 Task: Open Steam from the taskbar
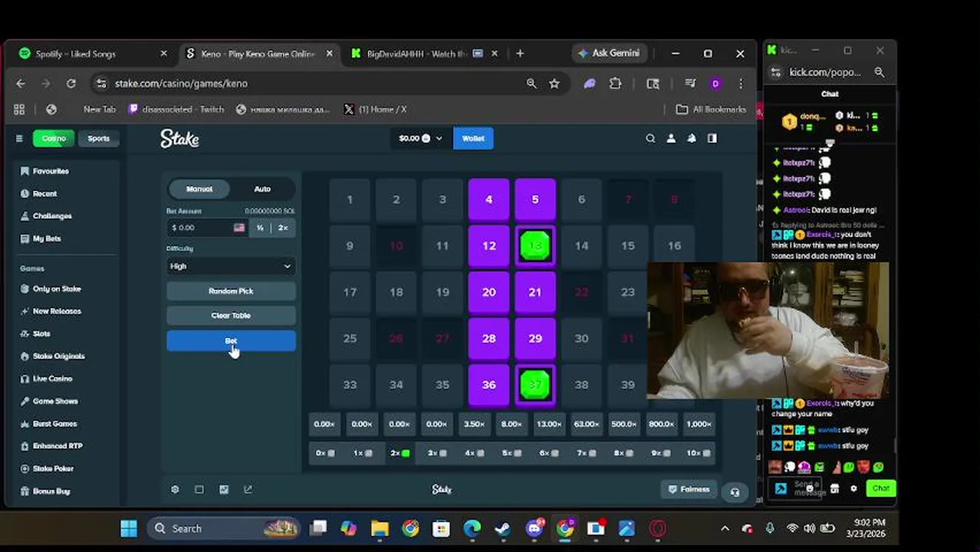click(x=503, y=528)
